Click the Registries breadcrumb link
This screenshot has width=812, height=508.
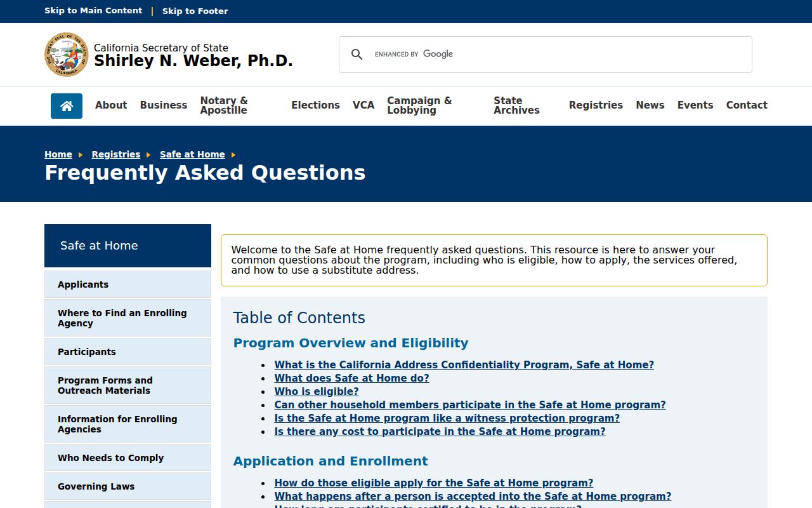click(x=115, y=154)
